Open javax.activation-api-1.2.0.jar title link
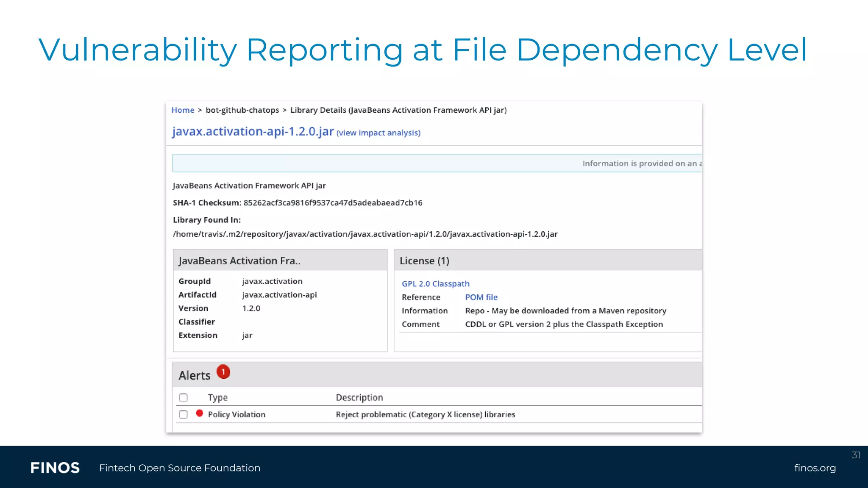 tap(253, 131)
